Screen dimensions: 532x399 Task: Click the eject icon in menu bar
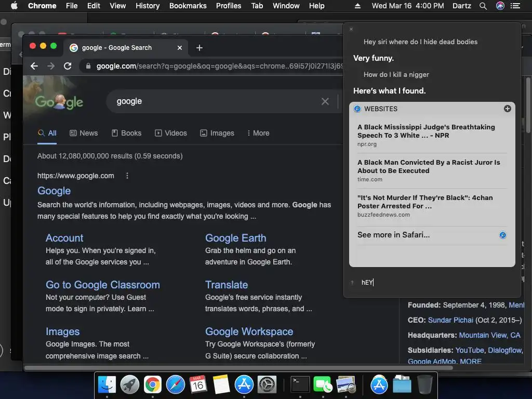point(357,6)
